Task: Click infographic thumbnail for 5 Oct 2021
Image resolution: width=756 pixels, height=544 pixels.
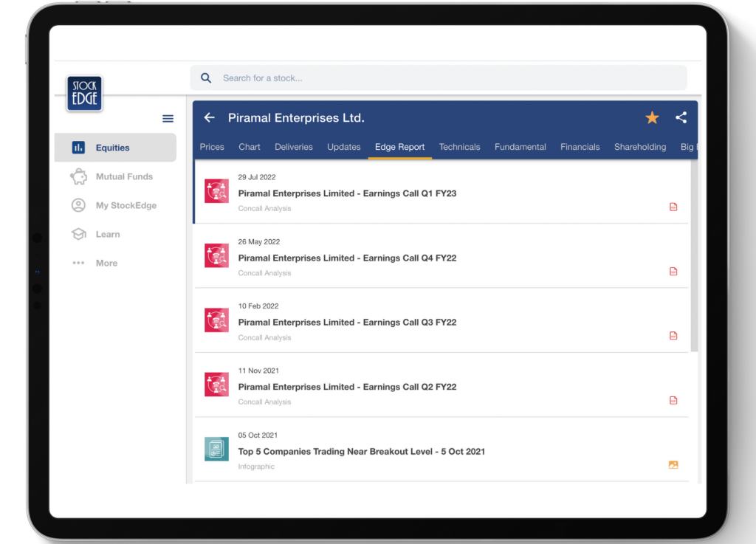Action: pos(216,449)
